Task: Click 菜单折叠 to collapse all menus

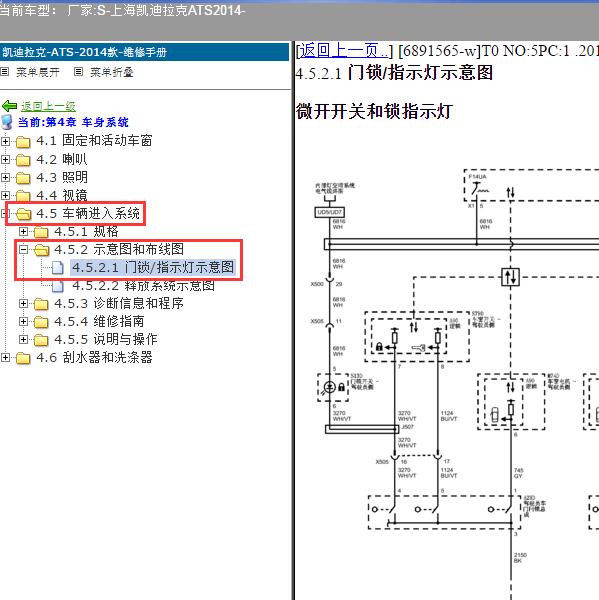Action: [111, 72]
